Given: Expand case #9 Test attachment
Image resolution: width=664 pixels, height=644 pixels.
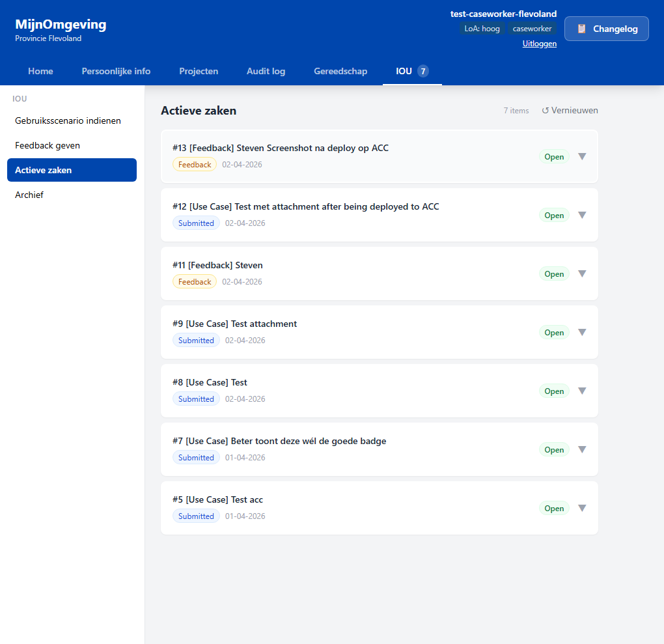Looking at the screenshot, I should point(581,332).
